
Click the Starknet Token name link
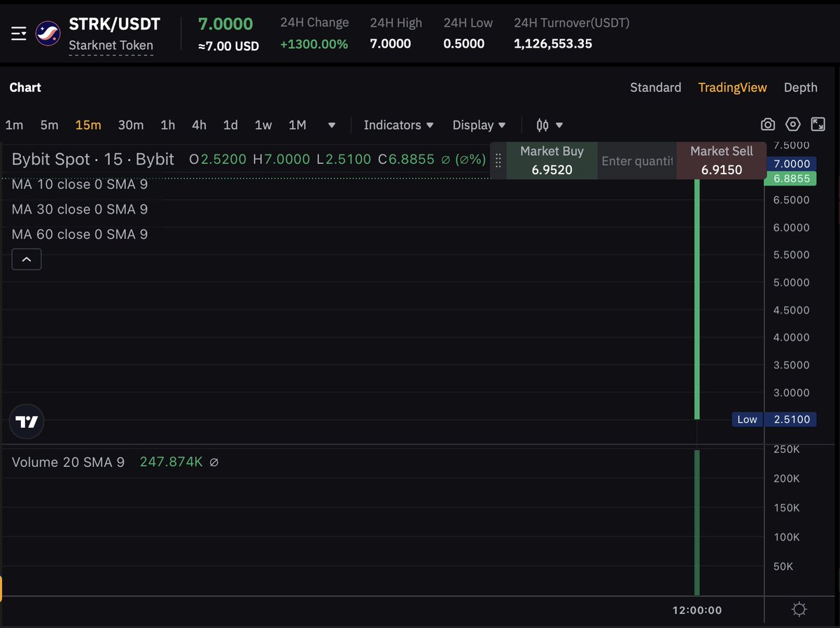click(x=111, y=46)
